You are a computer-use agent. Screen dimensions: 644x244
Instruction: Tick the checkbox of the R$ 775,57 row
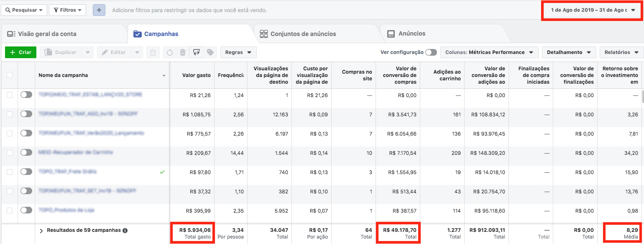[10, 133]
